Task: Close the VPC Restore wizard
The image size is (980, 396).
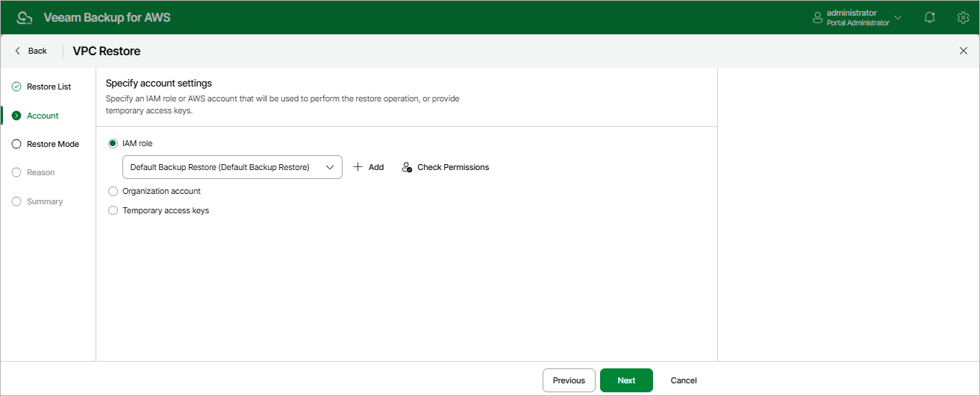Action: [x=963, y=51]
